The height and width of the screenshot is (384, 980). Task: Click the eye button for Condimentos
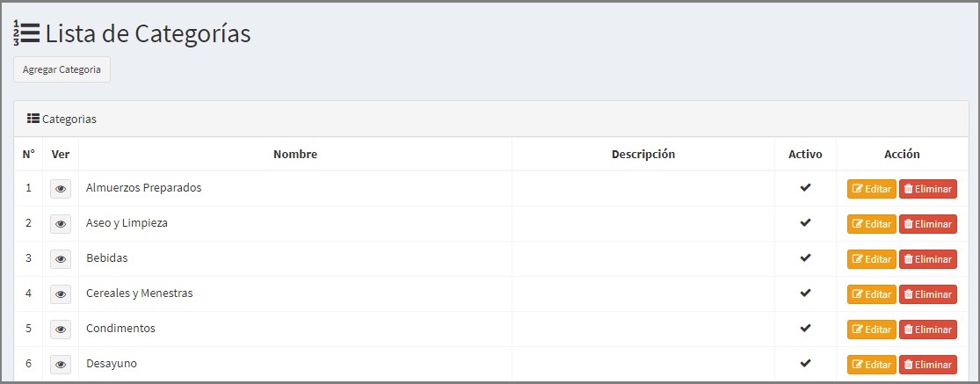61,329
